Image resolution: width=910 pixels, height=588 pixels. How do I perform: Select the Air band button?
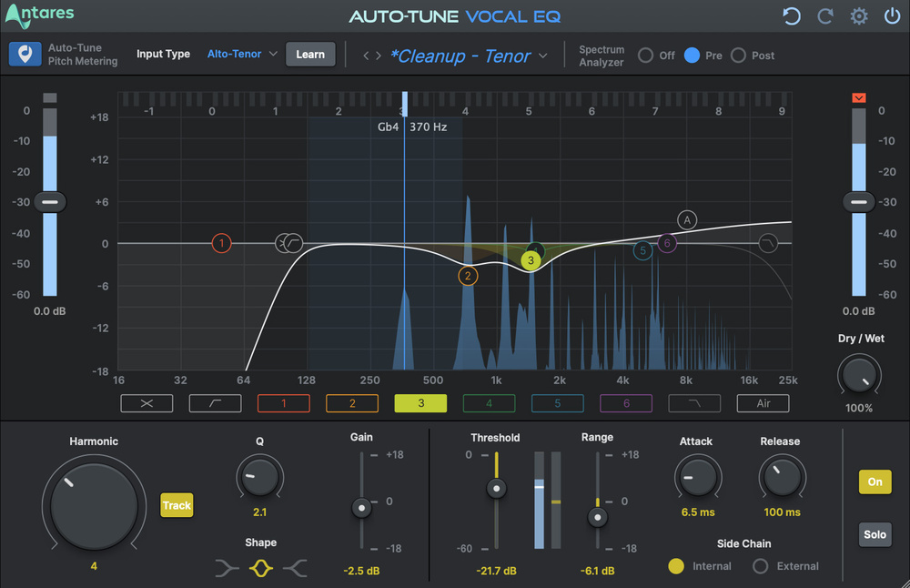tap(763, 403)
